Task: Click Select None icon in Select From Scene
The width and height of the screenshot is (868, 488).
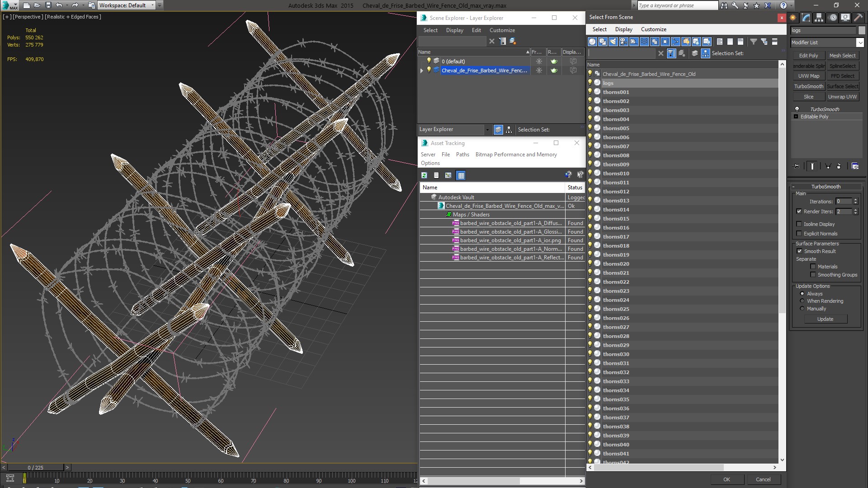Action: [x=730, y=42]
